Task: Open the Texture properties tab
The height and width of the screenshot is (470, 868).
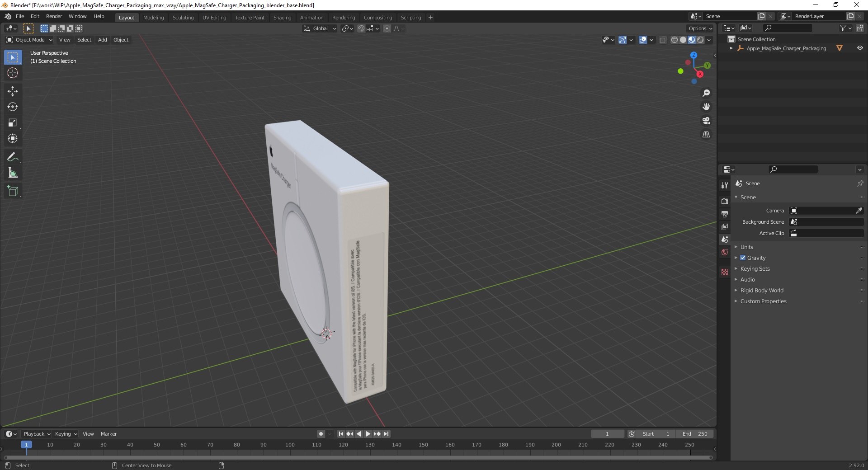Action: pyautogui.click(x=725, y=272)
